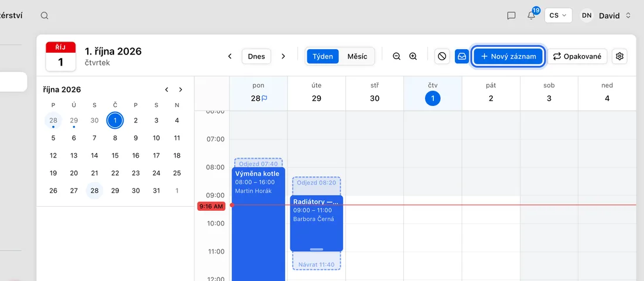Screen dimensions: 644x281
Task: Click the 1. října 2026 date heading
Action: 113,52
